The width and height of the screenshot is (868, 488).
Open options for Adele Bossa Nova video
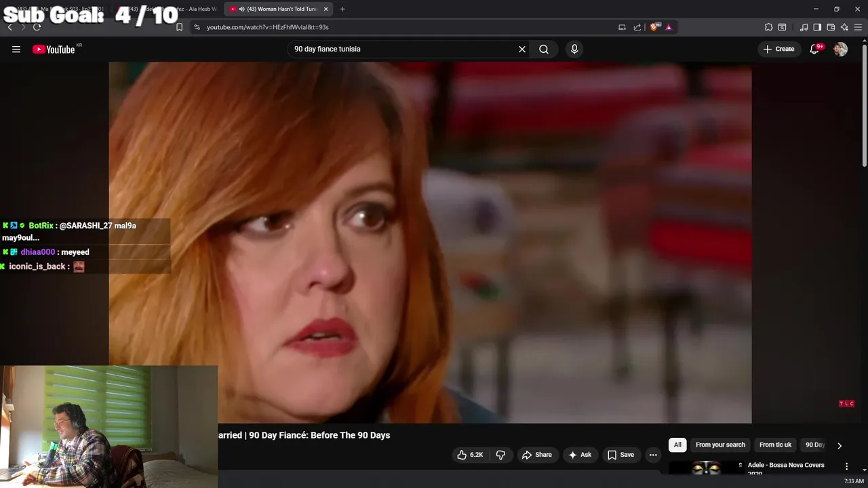click(x=846, y=466)
